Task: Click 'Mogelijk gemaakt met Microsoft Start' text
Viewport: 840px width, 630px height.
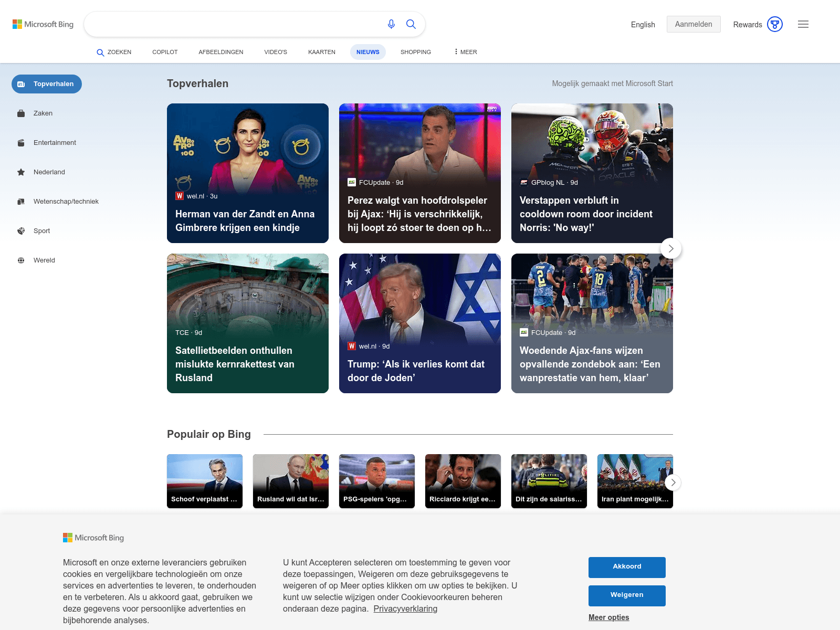Action: coord(612,83)
